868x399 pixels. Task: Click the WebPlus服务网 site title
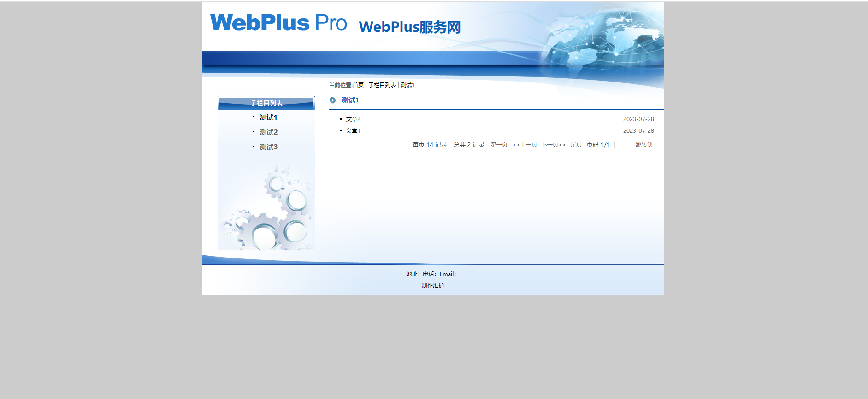coord(409,27)
